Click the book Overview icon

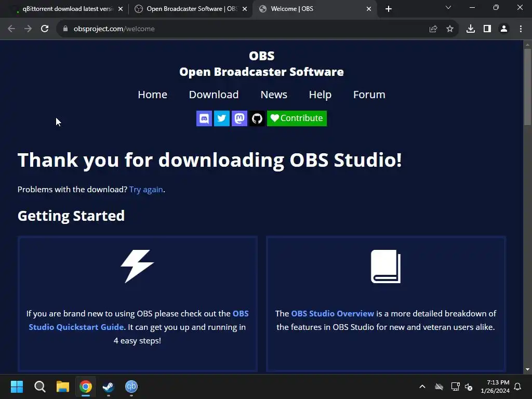pos(386,267)
